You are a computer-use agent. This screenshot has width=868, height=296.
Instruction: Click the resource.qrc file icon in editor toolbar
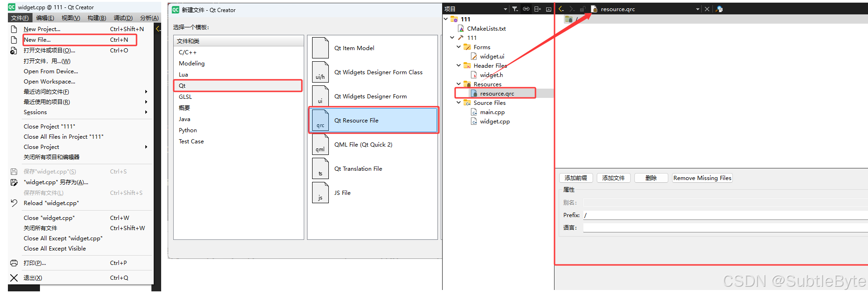tap(594, 9)
